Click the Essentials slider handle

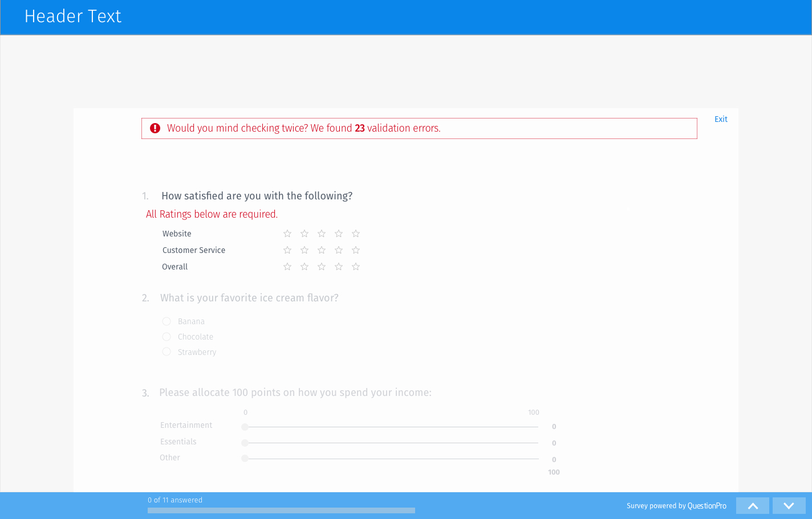pos(245,443)
